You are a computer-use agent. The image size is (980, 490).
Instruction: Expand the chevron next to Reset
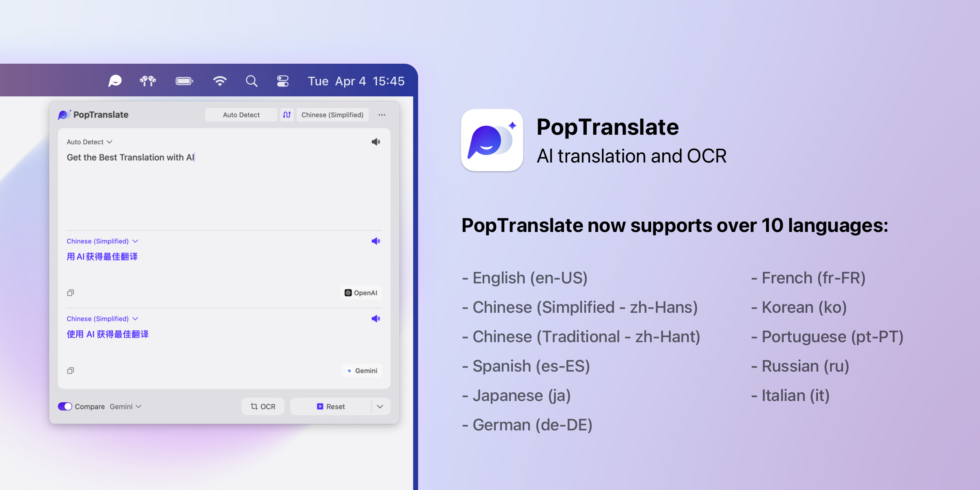(380, 406)
